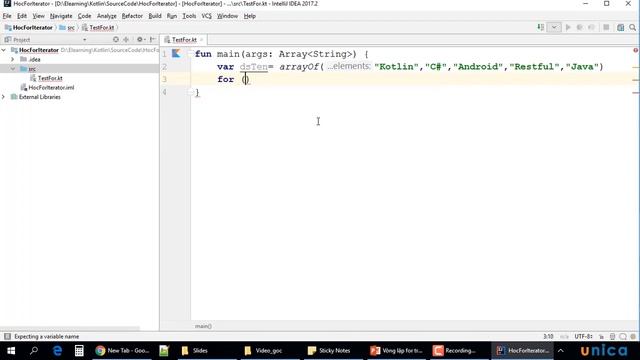Click the Stop icon in toolbar
Image resolution: width=640 pixels, height=360 pixels.
click(x=606, y=27)
